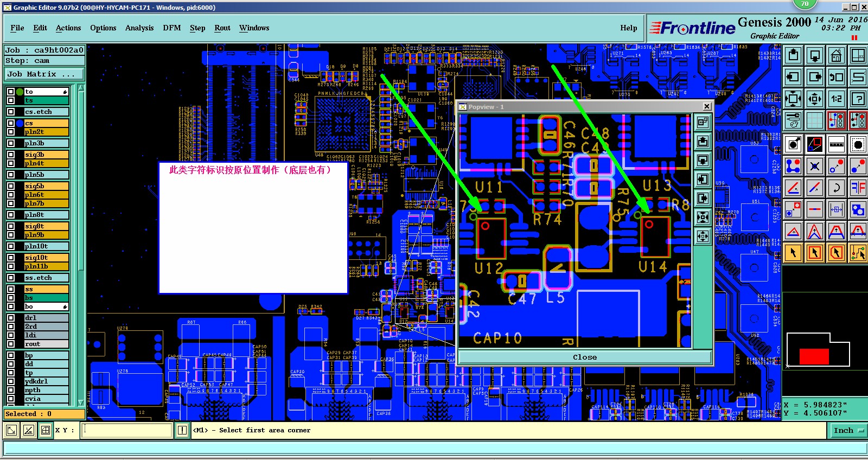Click first coordinate mode icon at bottom left
868x460 pixels.
pos(11,431)
